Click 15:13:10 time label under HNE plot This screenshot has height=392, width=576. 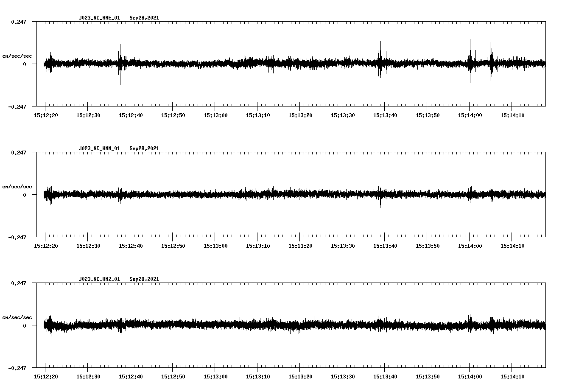[258, 115]
